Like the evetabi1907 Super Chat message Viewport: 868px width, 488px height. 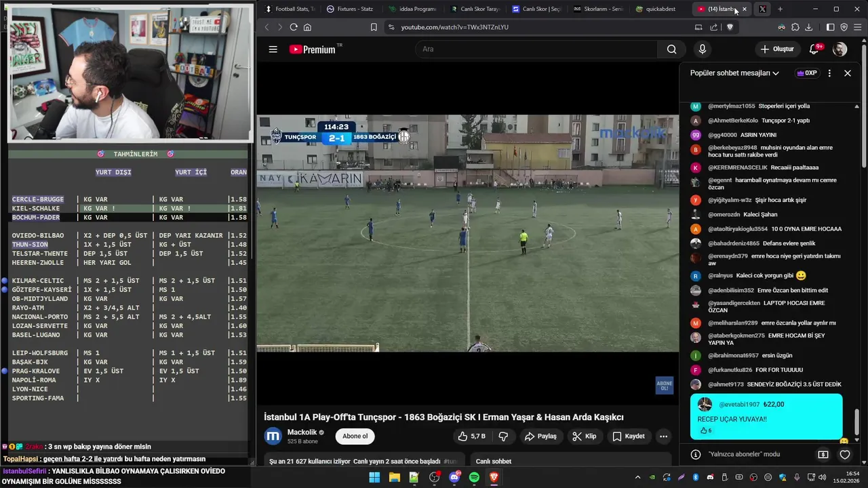[x=706, y=430]
